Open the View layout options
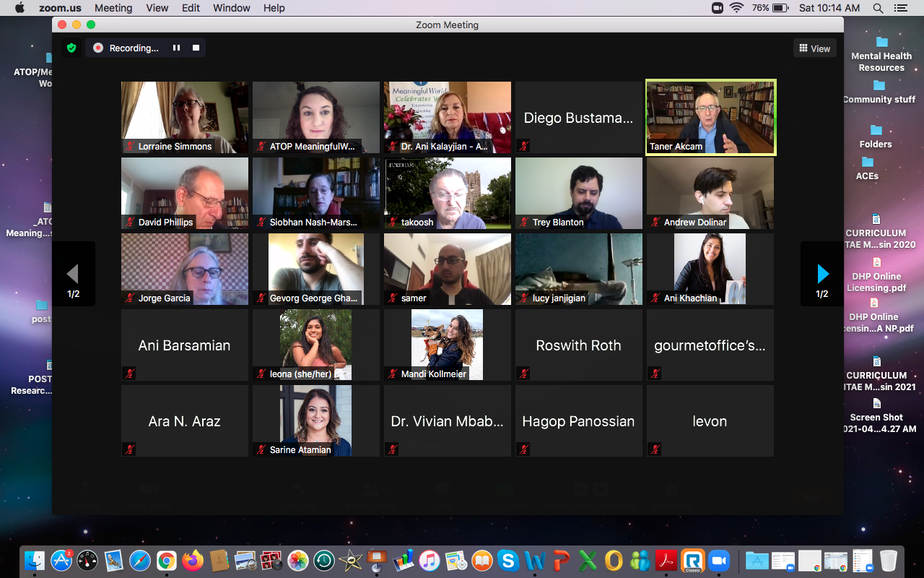Screen dimensions: 924x578 pos(814,48)
